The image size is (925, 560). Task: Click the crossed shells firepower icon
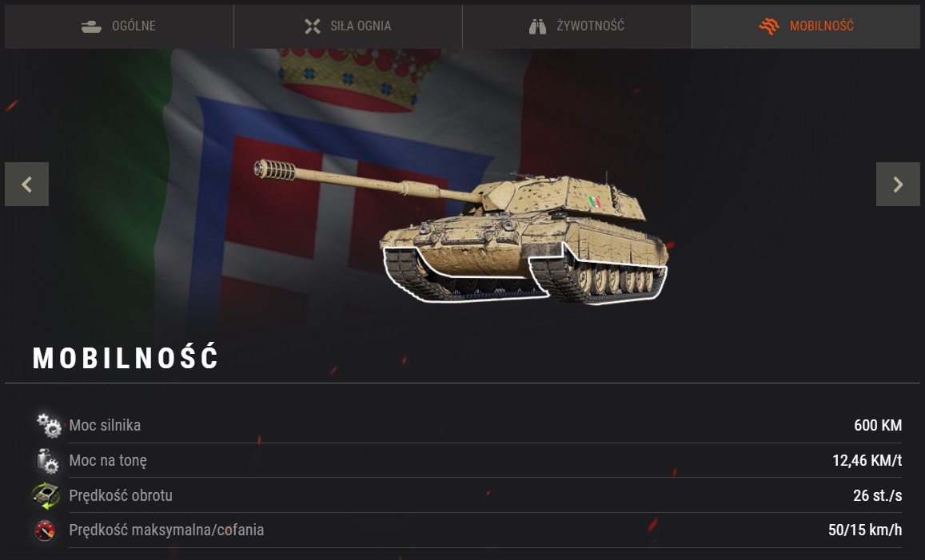pyautogui.click(x=313, y=26)
